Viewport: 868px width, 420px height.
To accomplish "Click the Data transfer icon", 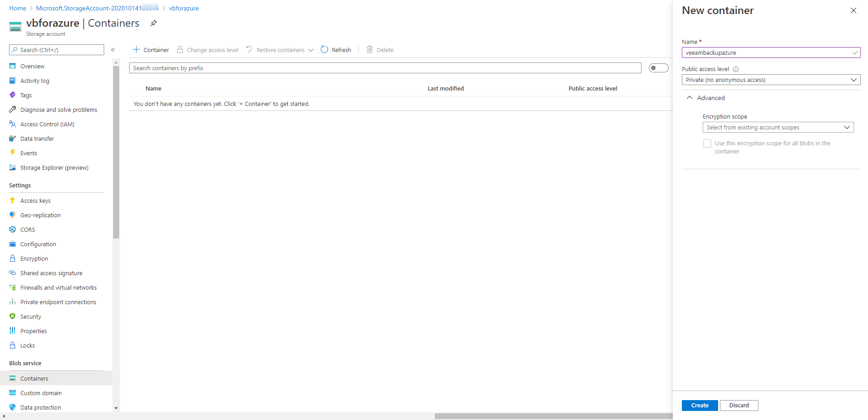I will coord(13,138).
